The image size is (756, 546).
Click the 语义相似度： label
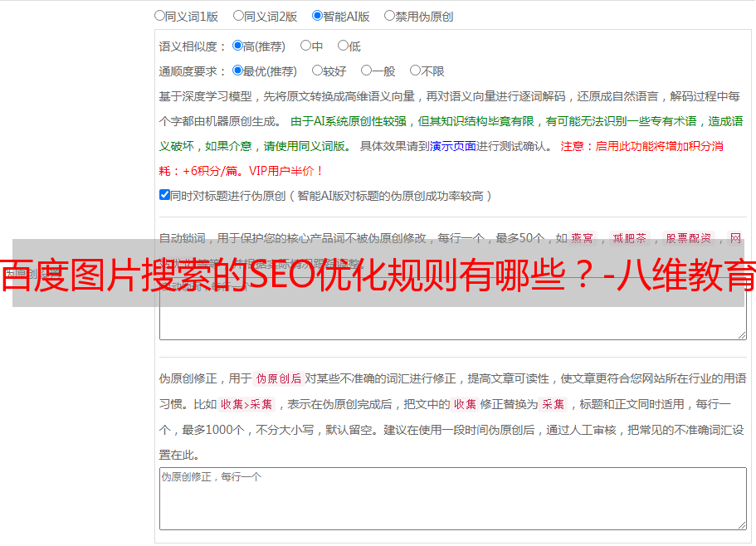pos(193,46)
